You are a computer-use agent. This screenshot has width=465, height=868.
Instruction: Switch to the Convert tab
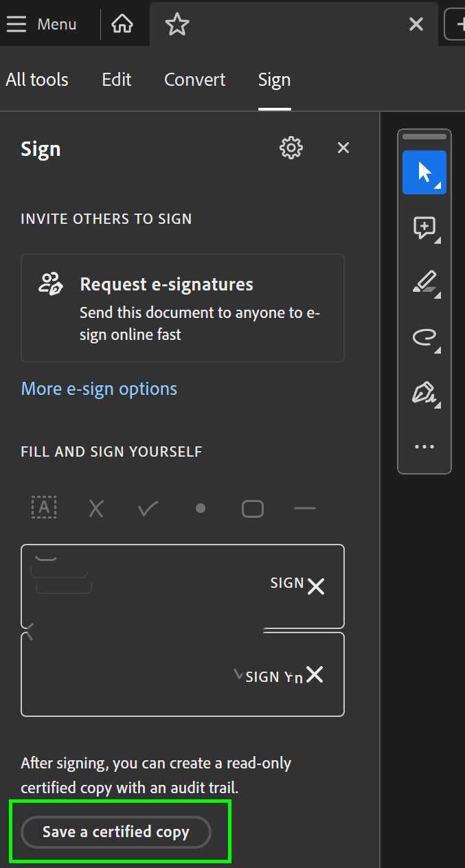tap(194, 80)
